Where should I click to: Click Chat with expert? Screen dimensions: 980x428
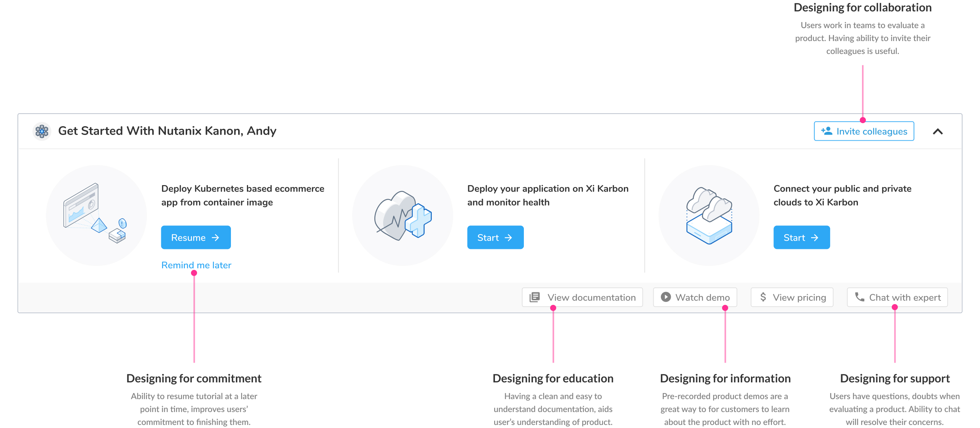(897, 297)
